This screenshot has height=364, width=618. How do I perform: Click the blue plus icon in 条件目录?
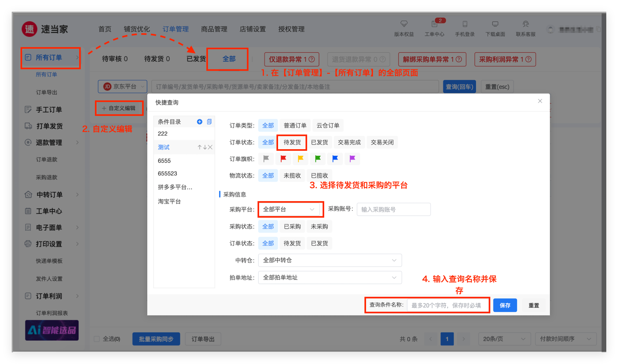[199, 122]
